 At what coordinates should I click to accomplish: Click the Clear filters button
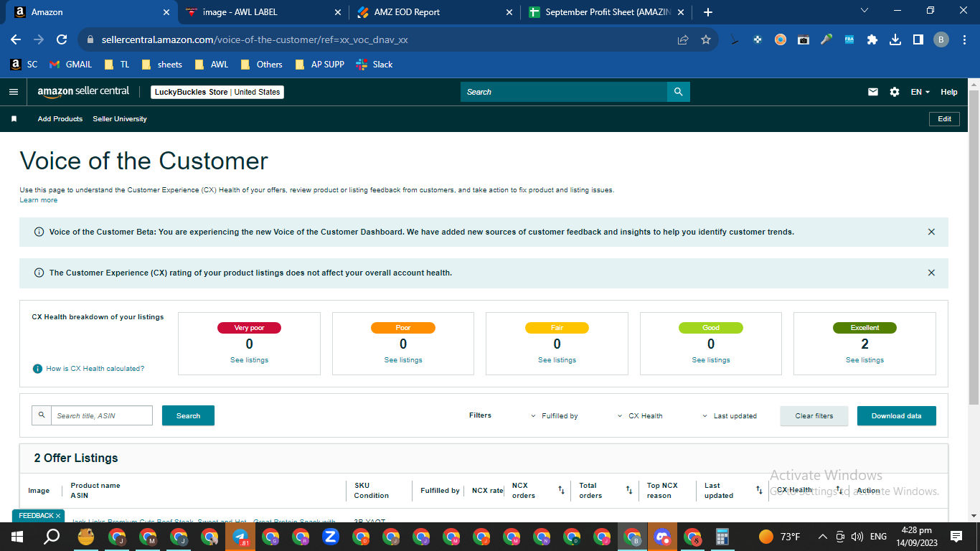pos(814,416)
